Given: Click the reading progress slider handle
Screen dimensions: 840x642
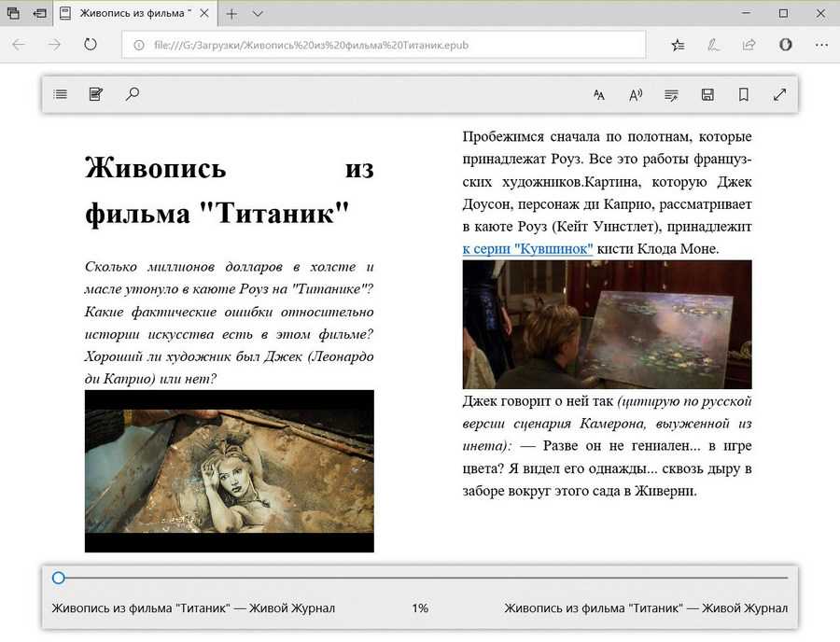Looking at the screenshot, I should tap(59, 579).
